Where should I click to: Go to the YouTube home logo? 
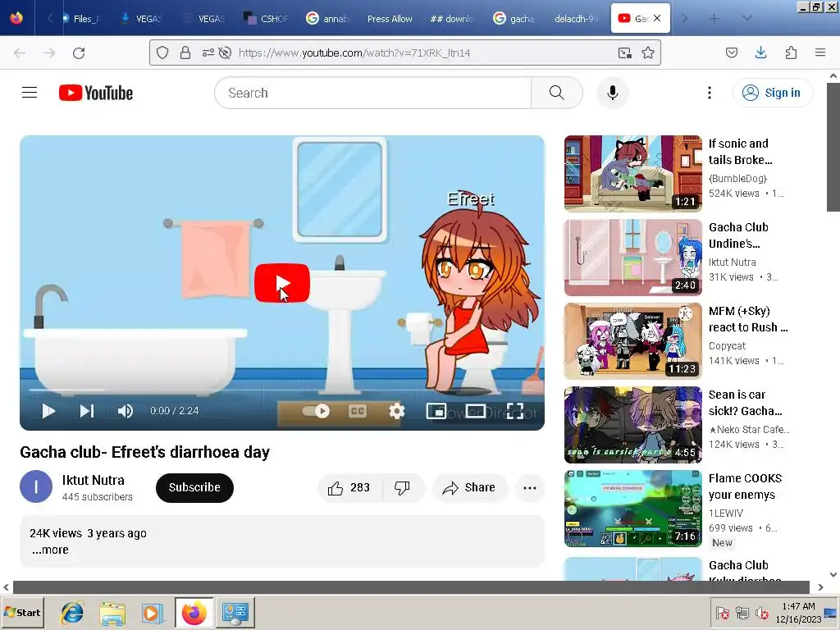tap(96, 93)
